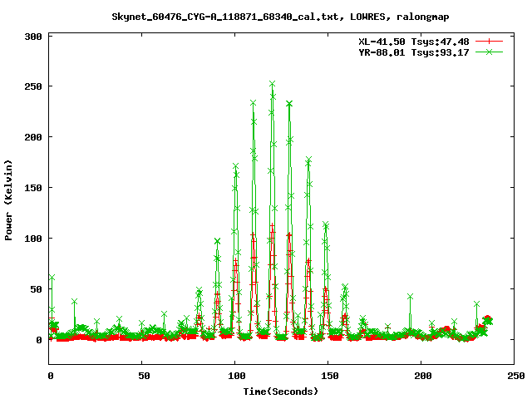
Task: Click the 300 y-axis tick label
Action: 33,37
